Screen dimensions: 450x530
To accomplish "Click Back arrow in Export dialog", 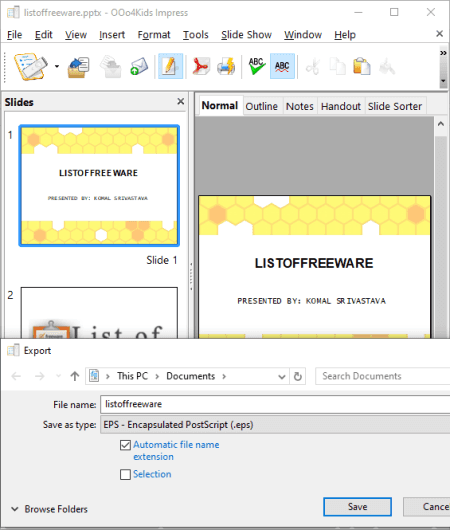I will pos(16,376).
